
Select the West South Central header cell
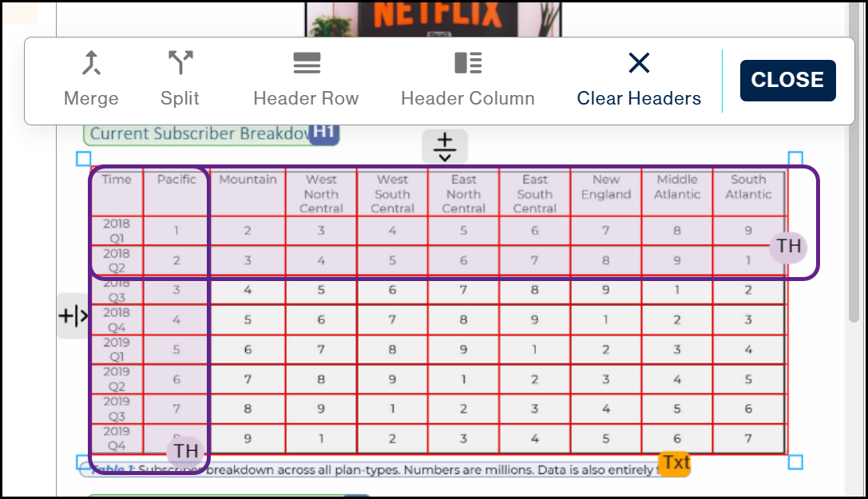[393, 192]
